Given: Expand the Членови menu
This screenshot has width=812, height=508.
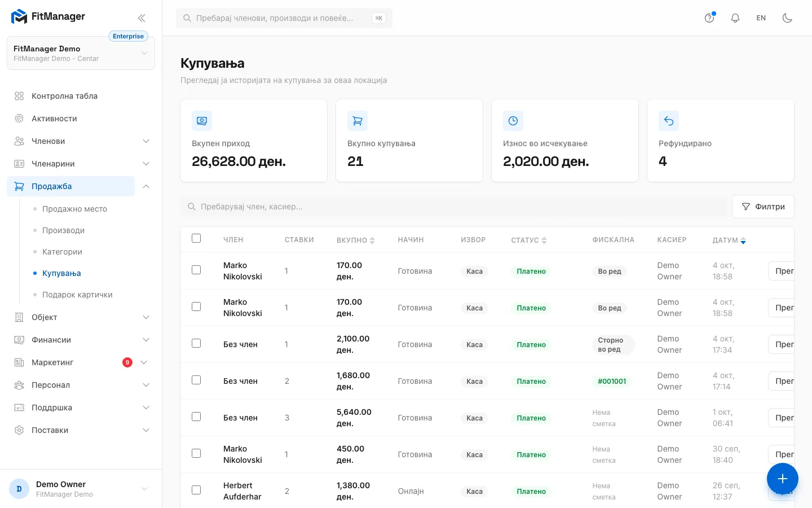Looking at the screenshot, I should 146,141.
